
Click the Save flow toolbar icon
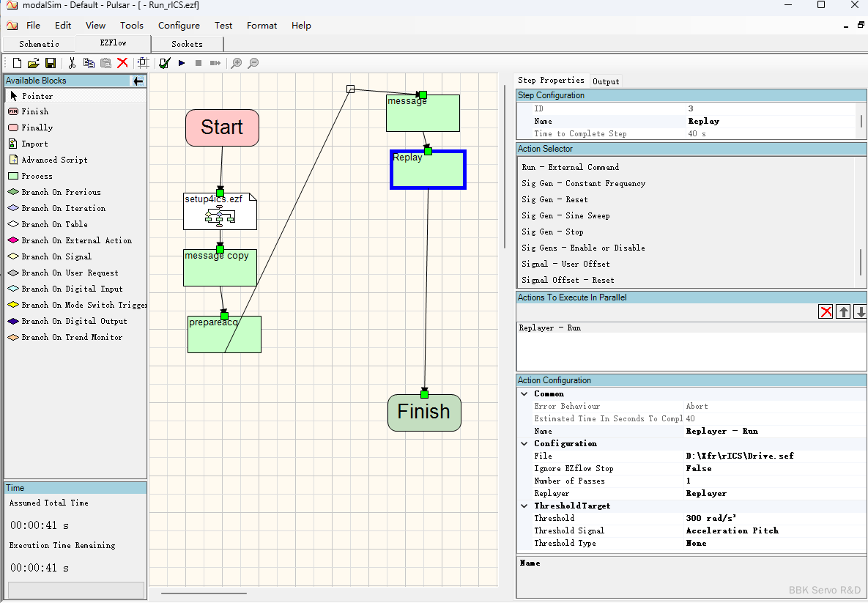[51, 64]
